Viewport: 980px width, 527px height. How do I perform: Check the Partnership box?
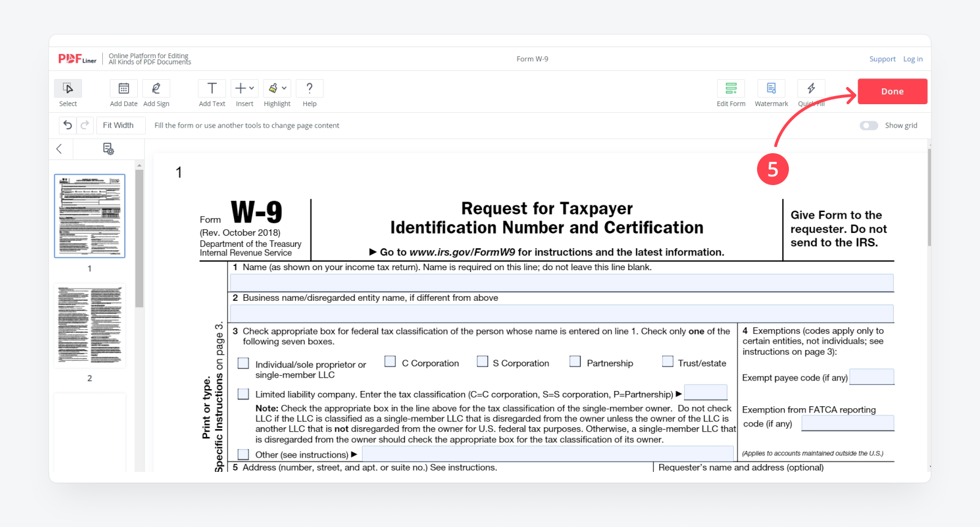(x=575, y=362)
